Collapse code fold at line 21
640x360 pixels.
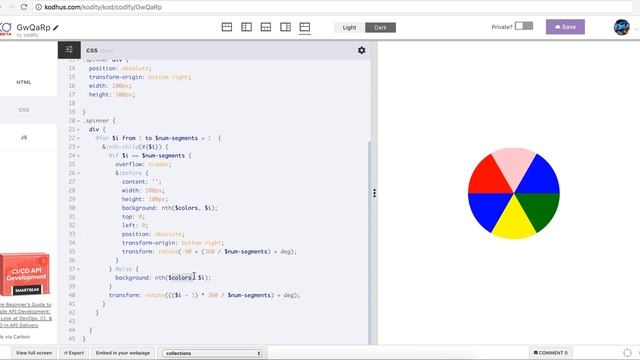point(78,129)
